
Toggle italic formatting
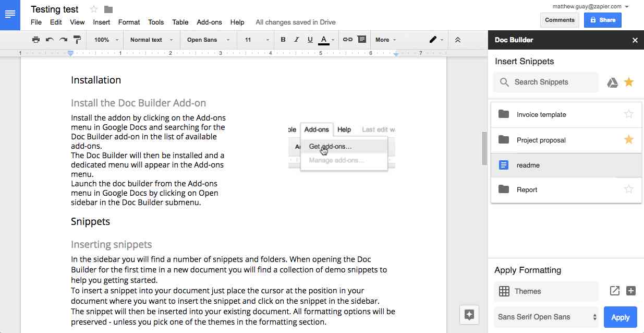click(297, 40)
